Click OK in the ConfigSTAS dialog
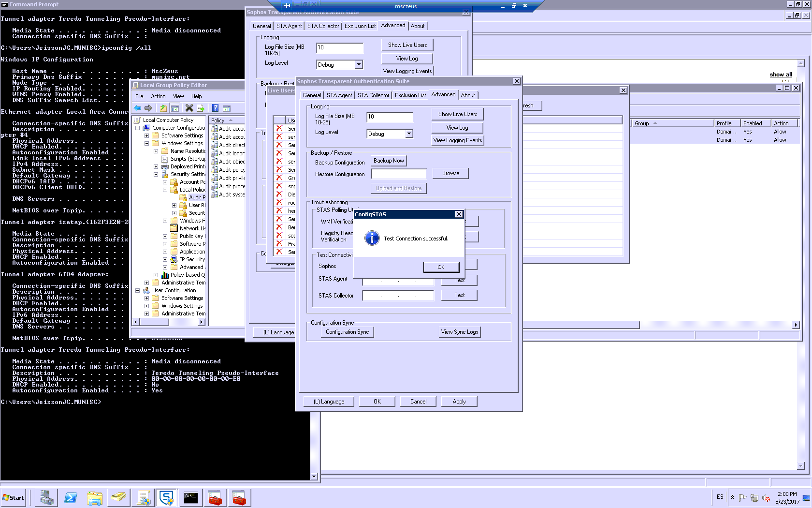812x508 pixels. [441, 267]
